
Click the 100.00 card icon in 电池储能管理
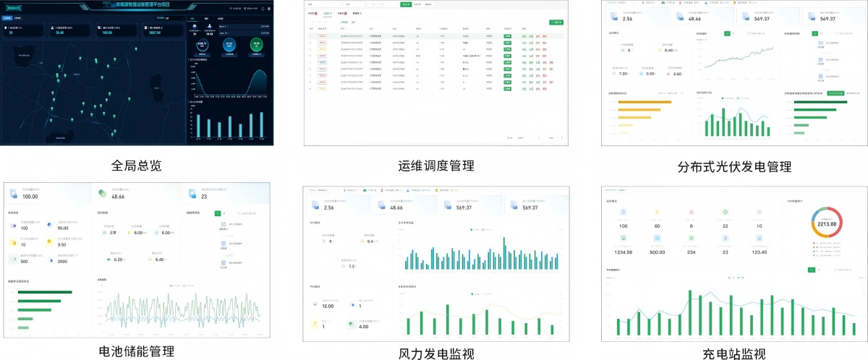(14, 193)
